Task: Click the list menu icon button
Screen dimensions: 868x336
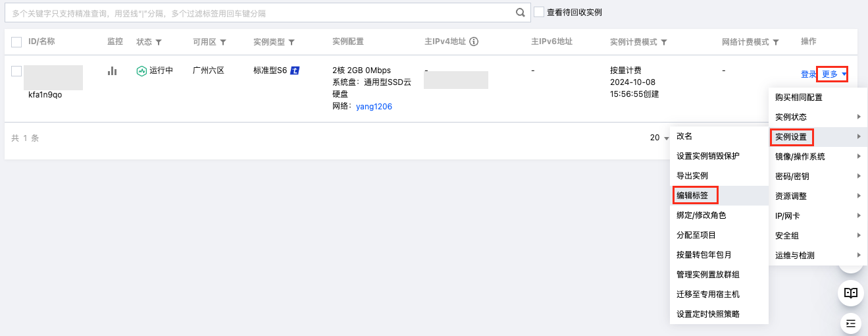Action: [x=851, y=323]
